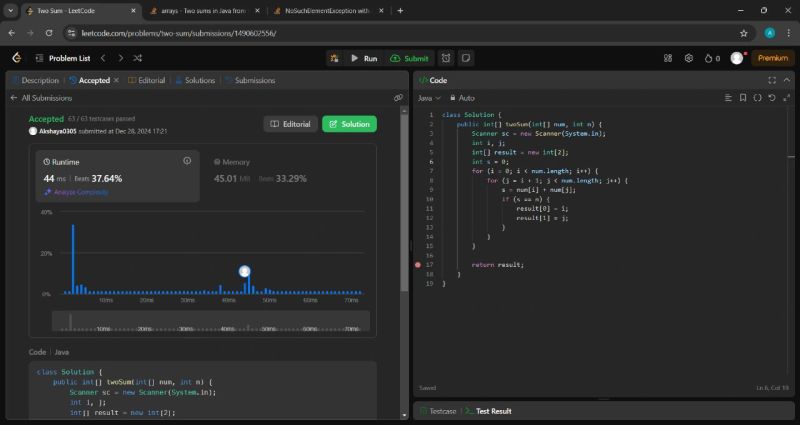Image resolution: width=800 pixels, height=425 pixels.
Task: Click line 5 in code editor
Action: (520, 152)
